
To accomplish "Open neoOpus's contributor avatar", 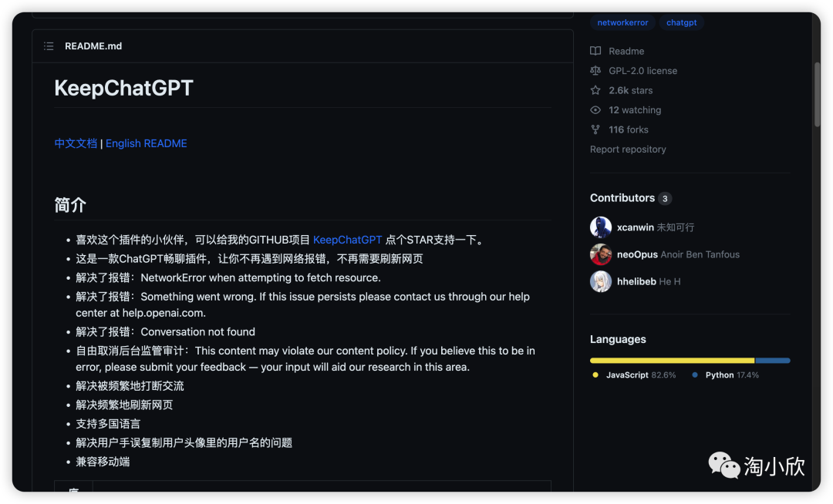I will point(601,254).
